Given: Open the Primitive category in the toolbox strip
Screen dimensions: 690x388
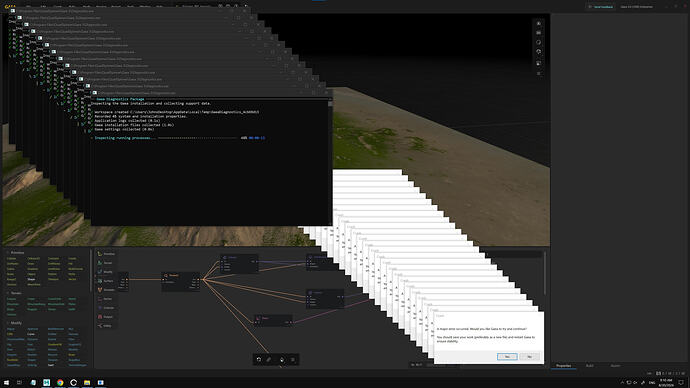Looking at the screenshot, I should point(106,254).
